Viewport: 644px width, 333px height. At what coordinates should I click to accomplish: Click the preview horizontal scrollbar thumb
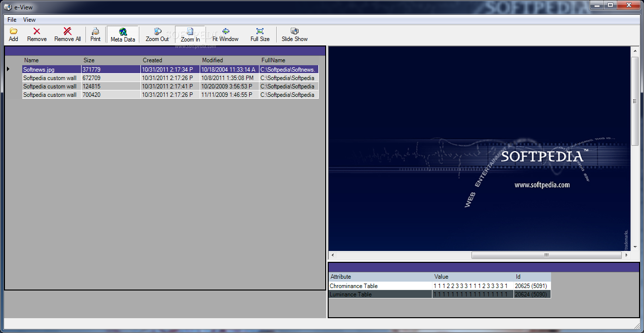[546, 255]
